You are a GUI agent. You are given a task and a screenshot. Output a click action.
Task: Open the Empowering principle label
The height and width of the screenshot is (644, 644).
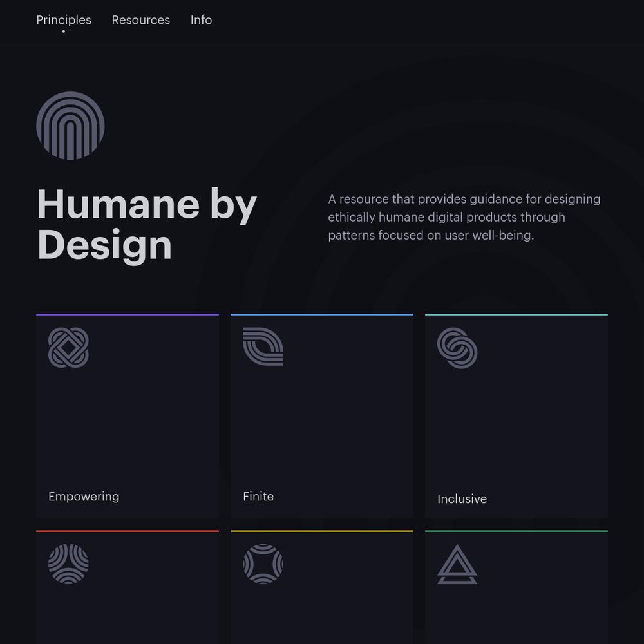[x=84, y=497]
